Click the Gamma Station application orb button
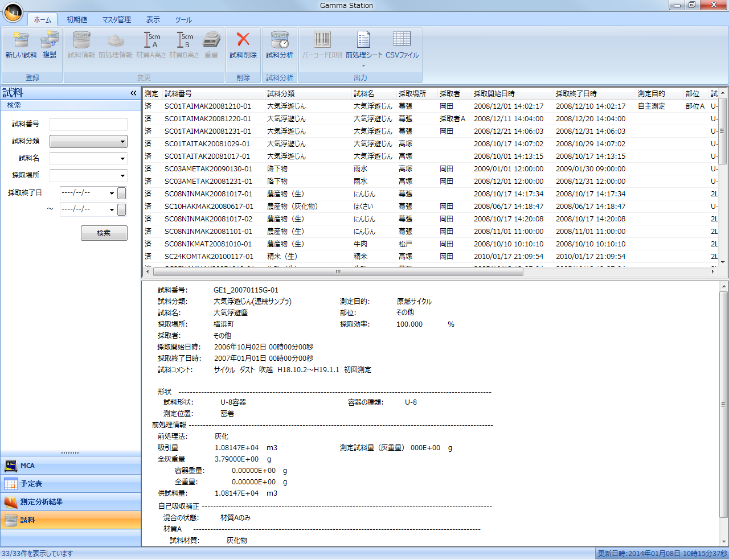 pos(13,11)
